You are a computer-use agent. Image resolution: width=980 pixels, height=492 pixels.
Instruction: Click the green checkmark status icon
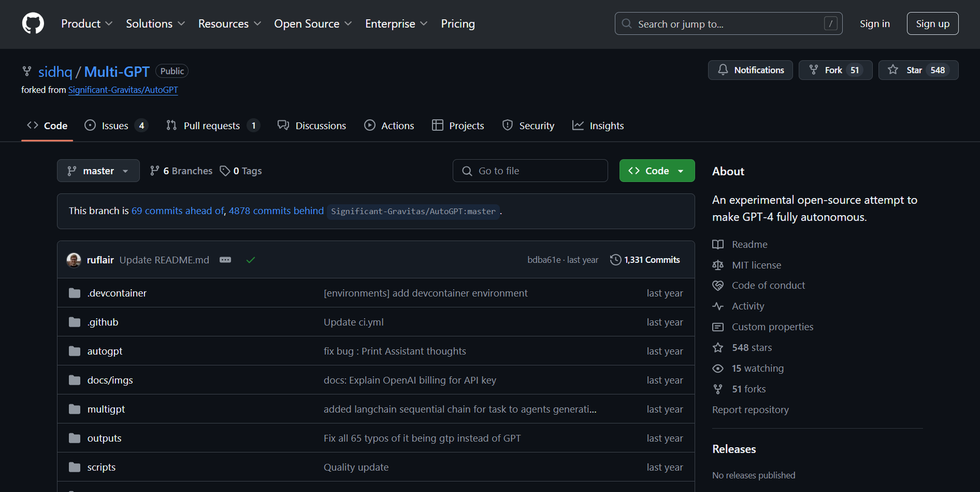click(x=251, y=260)
